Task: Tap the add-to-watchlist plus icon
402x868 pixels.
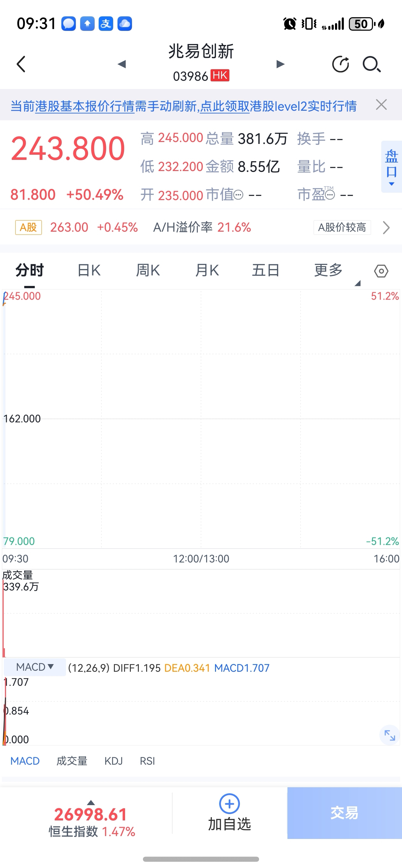Action: pyautogui.click(x=229, y=804)
